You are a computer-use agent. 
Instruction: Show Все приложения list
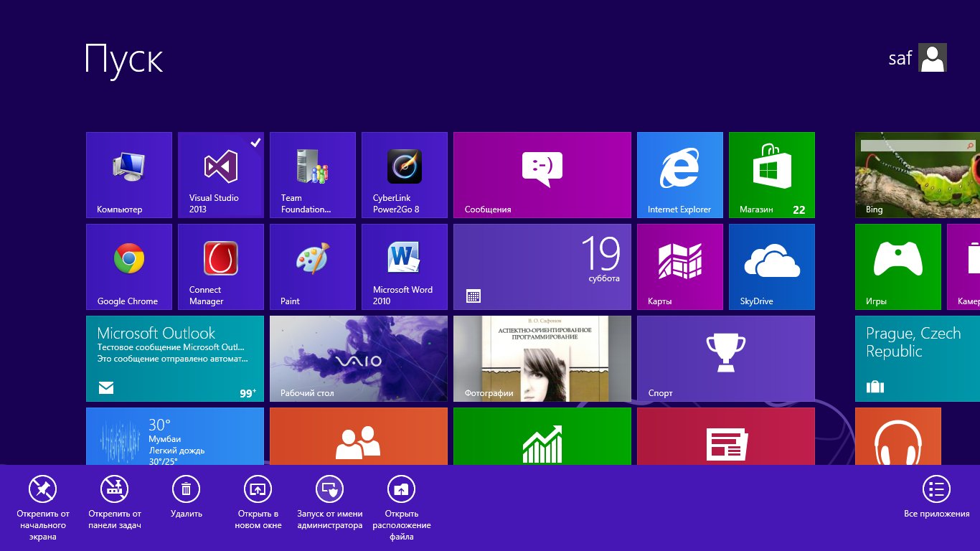pos(936,496)
